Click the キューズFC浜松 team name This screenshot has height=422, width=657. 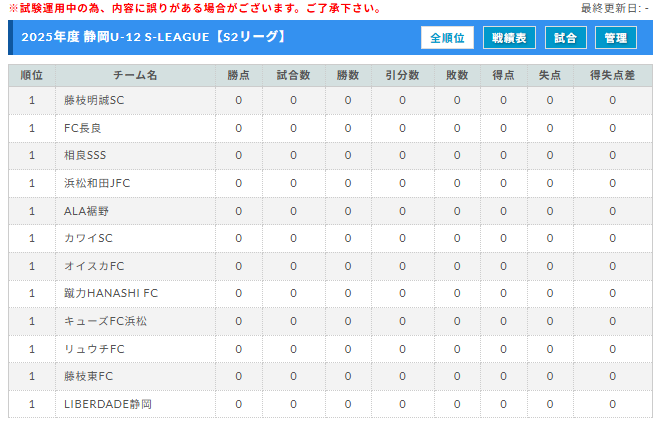click(106, 321)
